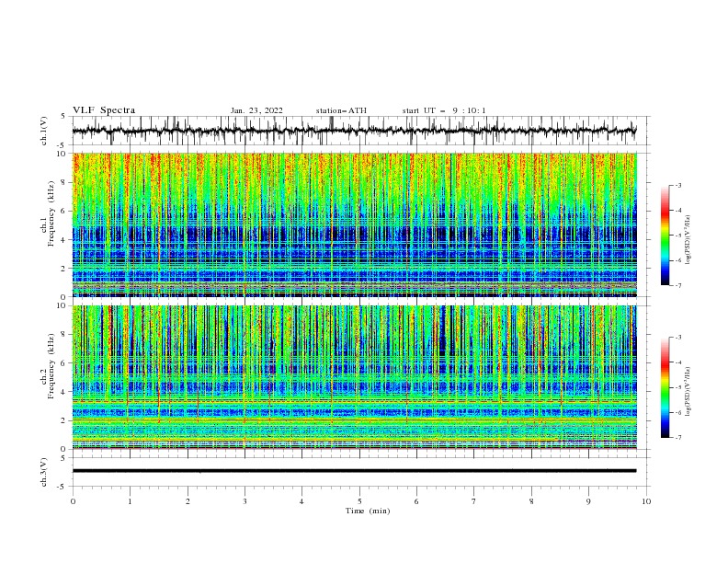The width and height of the screenshot is (728, 563).
Task: Select the ch.1 "Frequency (kHz)" axis label
Action: [x=51, y=213]
